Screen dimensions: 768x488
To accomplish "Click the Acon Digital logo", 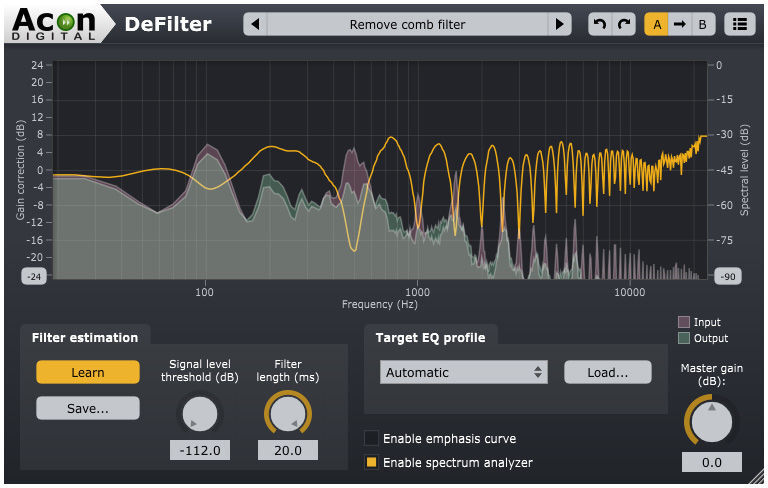I will coord(54,24).
